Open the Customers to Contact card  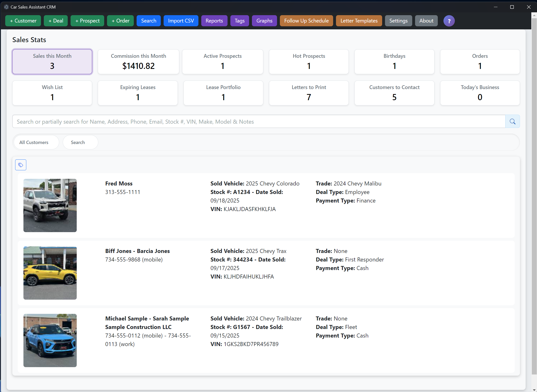[x=394, y=93]
